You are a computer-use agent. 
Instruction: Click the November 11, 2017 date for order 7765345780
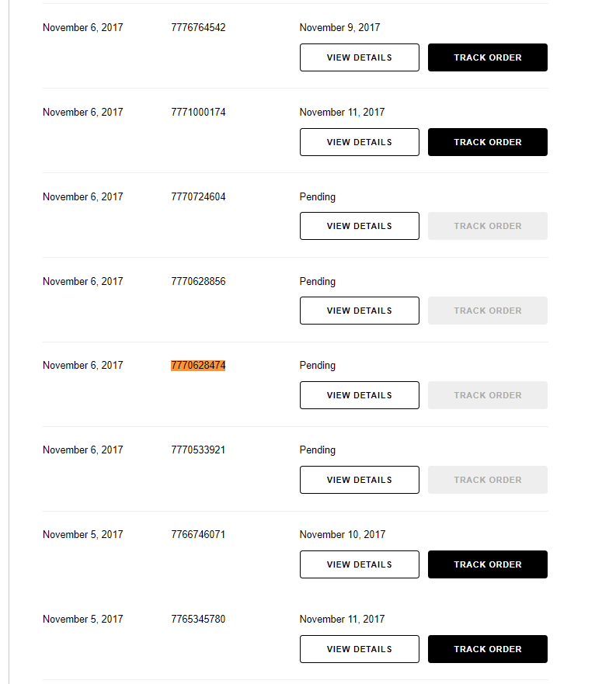tap(342, 620)
